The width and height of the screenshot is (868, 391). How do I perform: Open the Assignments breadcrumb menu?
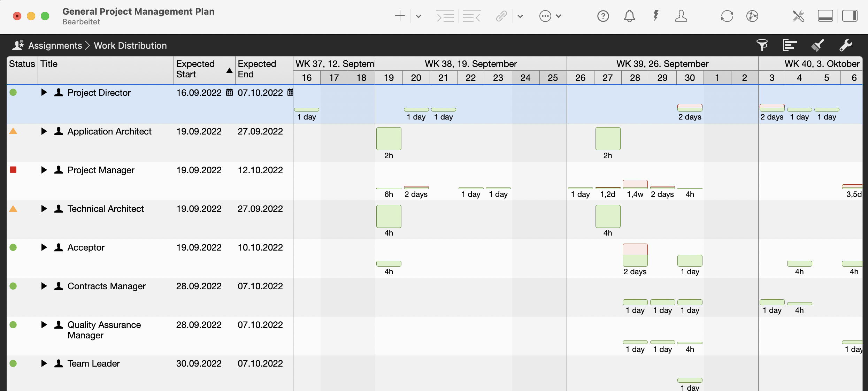55,46
